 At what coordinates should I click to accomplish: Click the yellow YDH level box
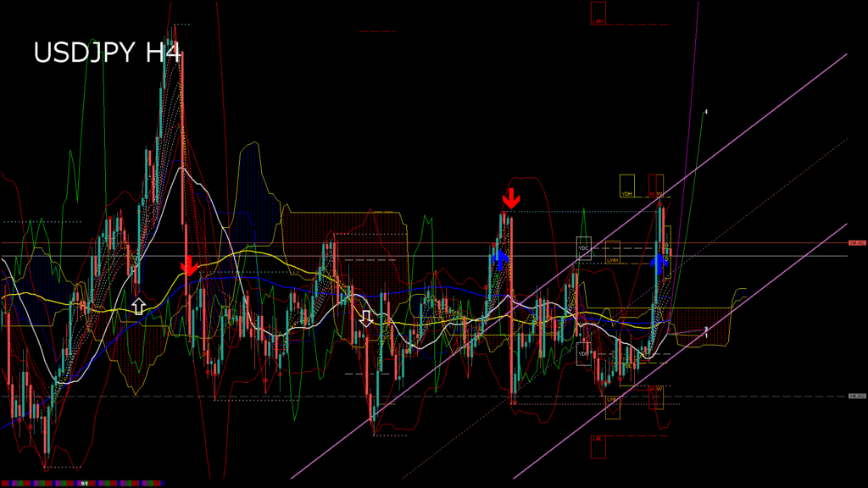click(627, 186)
